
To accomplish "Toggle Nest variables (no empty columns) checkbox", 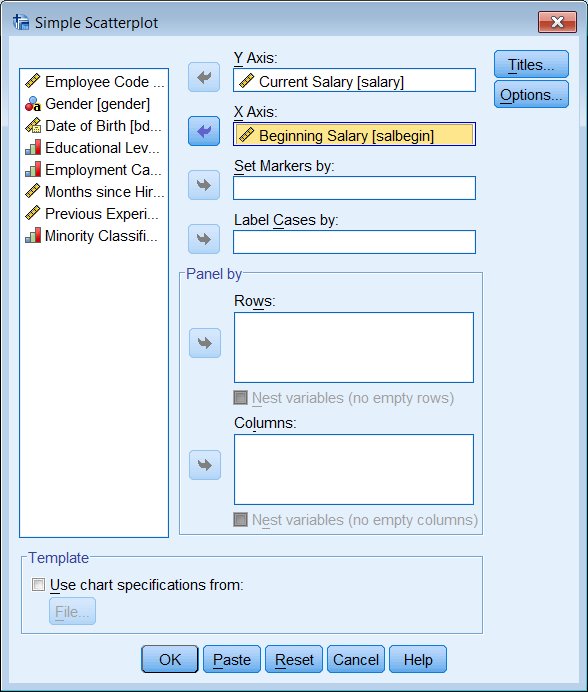I will 240,519.
